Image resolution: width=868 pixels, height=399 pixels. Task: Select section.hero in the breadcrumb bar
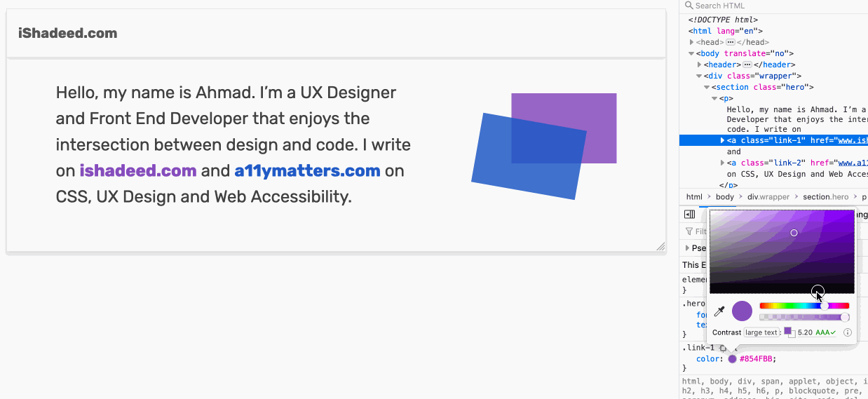click(825, 197)
